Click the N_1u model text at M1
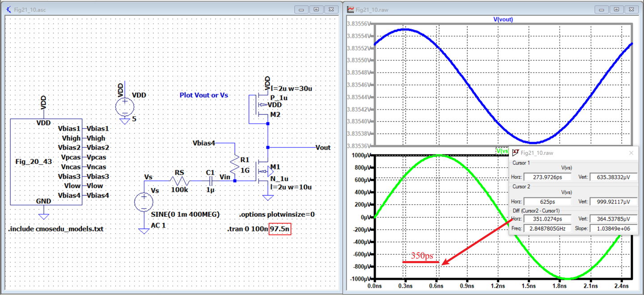Screen dimensions: 644x295 coord(279,178)
